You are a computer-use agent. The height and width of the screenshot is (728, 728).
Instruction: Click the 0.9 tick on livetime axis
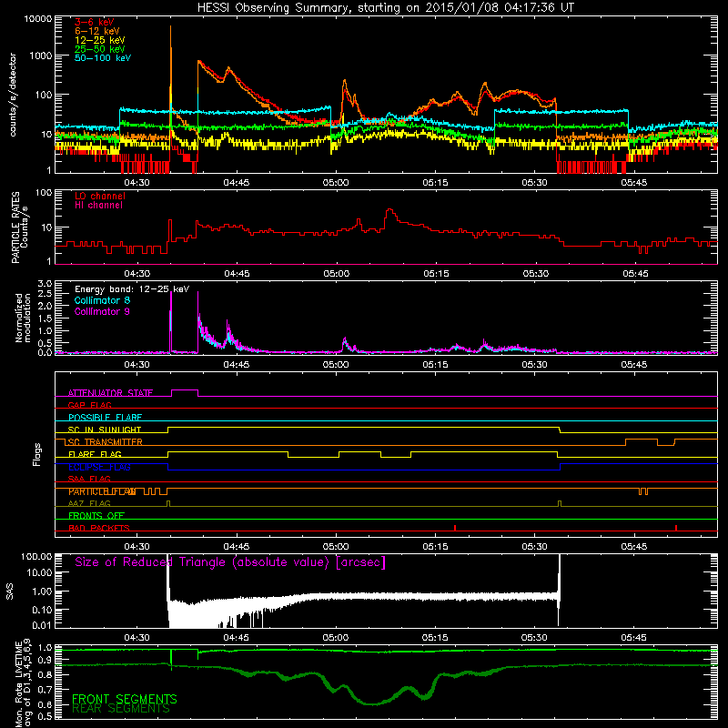tap(45, 659)
